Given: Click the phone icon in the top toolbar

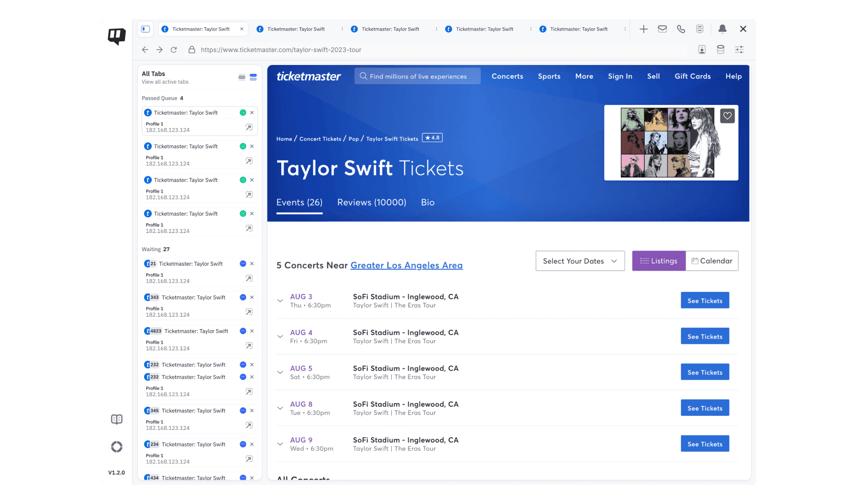Looking at the screenshot, I should tap(681, 29).
